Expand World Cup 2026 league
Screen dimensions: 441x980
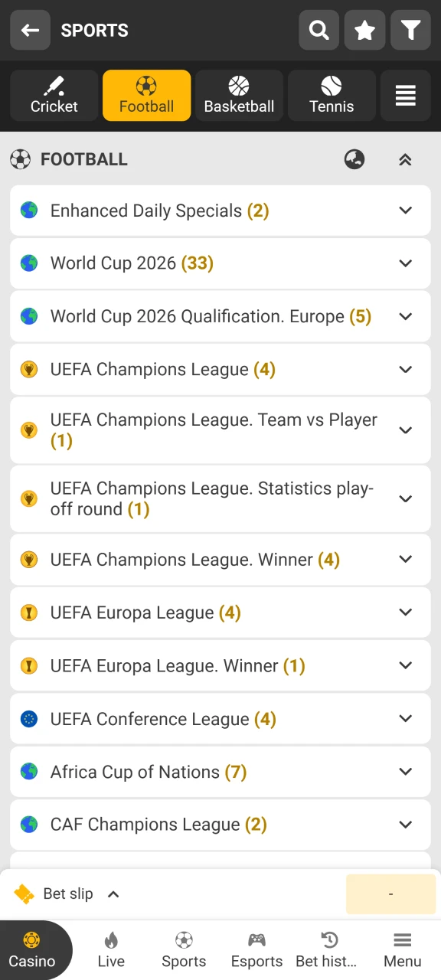click(x=220, y=263)
